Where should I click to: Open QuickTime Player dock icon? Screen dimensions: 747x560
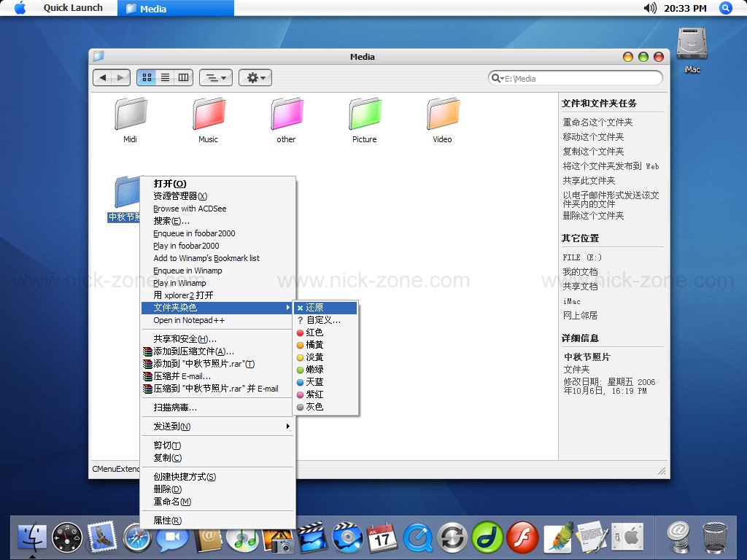click(418, 538)
